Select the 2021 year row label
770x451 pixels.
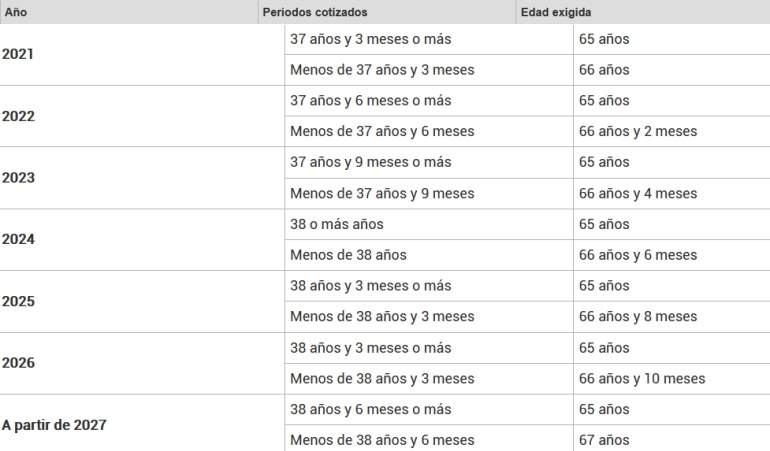click(18, 54)
